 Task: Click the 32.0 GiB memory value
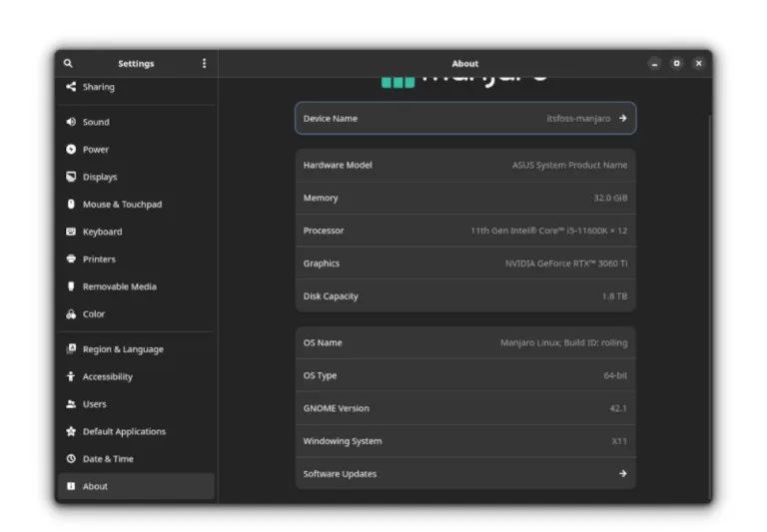610,198
